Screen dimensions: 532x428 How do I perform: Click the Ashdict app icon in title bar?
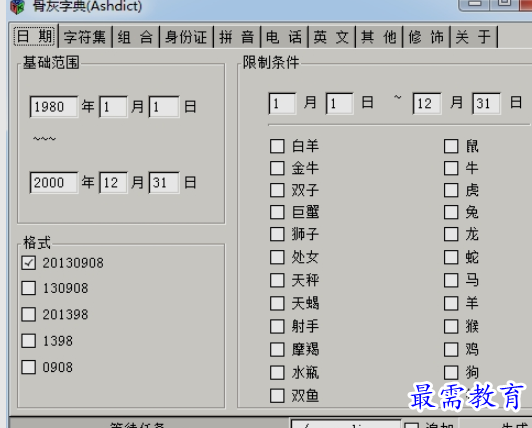point(17,7)
